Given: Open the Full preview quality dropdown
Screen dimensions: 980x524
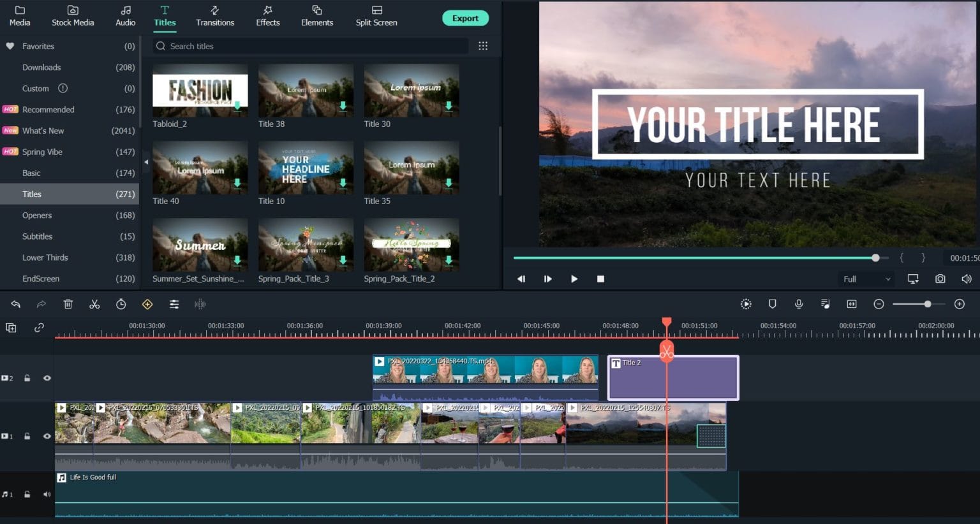Looking at the screenshot, I should (x=865, y=279).
